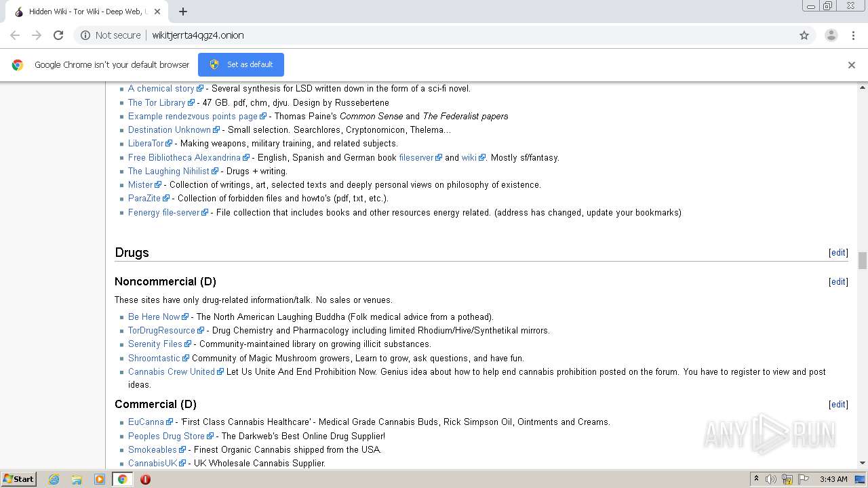Open a new tab with the plus button
The height and width of the screenshot is (488, 868).
[x=183, y=12]
